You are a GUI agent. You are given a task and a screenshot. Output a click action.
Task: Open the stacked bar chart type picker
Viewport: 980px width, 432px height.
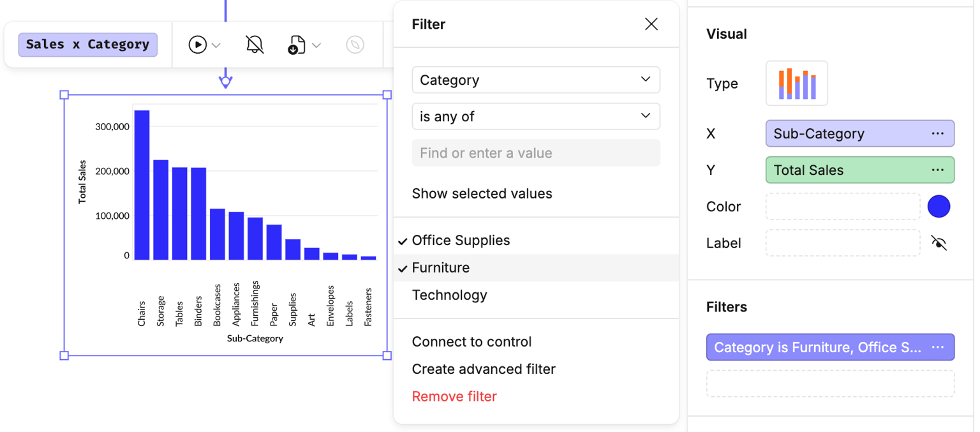click(x=796, y=84)
